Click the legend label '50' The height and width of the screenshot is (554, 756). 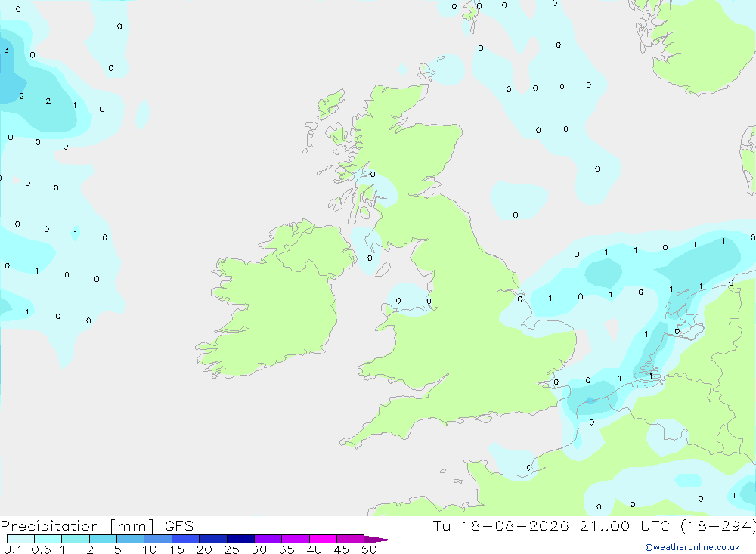click(369, 549)
